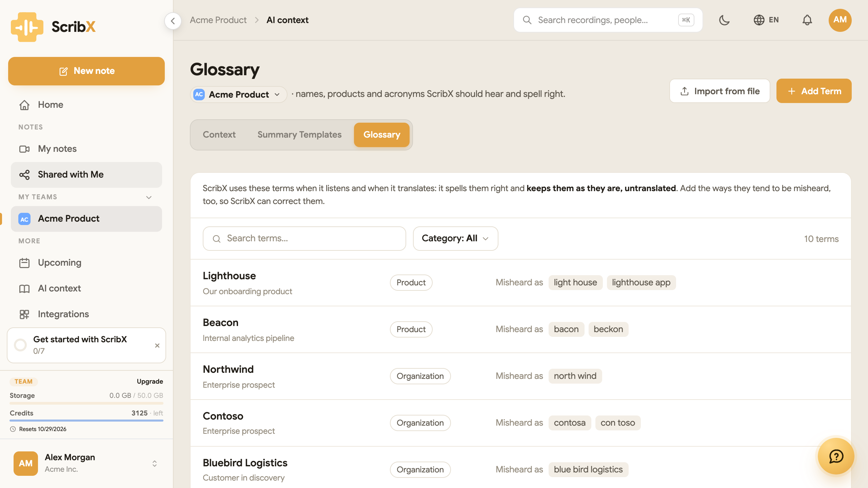Viewport: 868px width, 488px height.
Task: Click the AC team badge in sidebar
Action: coord(24,219)
